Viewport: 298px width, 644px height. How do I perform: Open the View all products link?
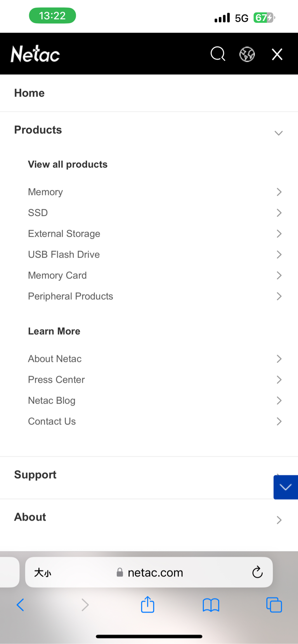coord(68,164)
